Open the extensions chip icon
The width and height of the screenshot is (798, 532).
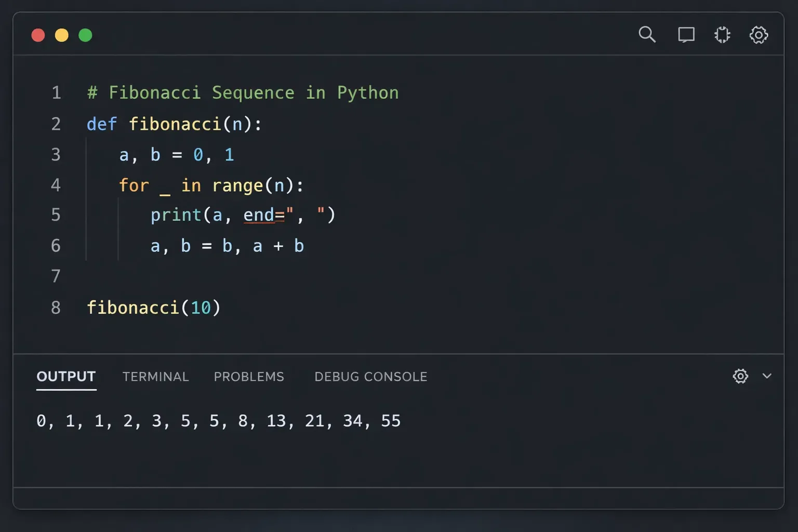722,35
